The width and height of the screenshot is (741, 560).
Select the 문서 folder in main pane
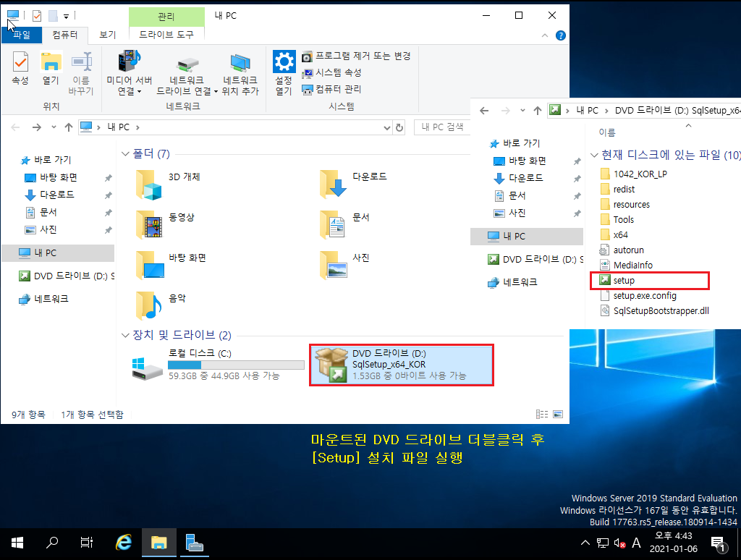[x=345, y=224]
